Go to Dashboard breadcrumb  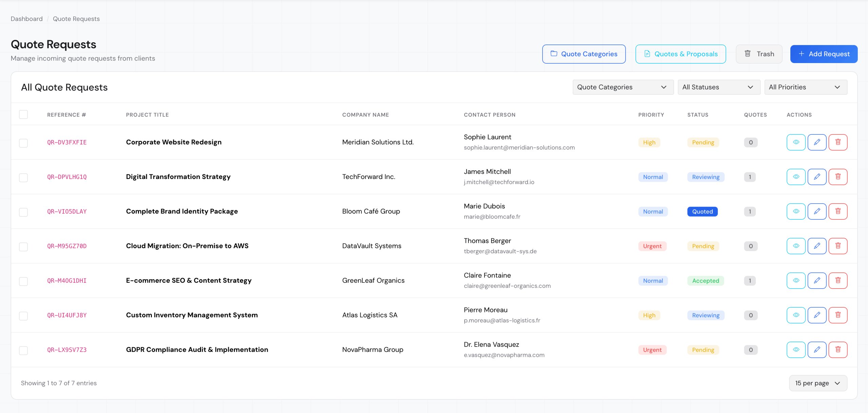26,19
